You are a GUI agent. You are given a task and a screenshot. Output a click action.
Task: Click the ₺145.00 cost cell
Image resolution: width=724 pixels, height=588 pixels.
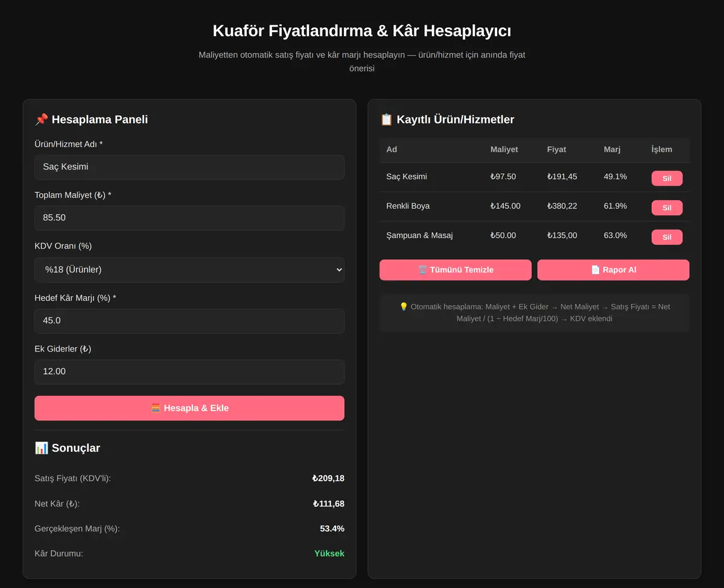[x=506, y=206]
